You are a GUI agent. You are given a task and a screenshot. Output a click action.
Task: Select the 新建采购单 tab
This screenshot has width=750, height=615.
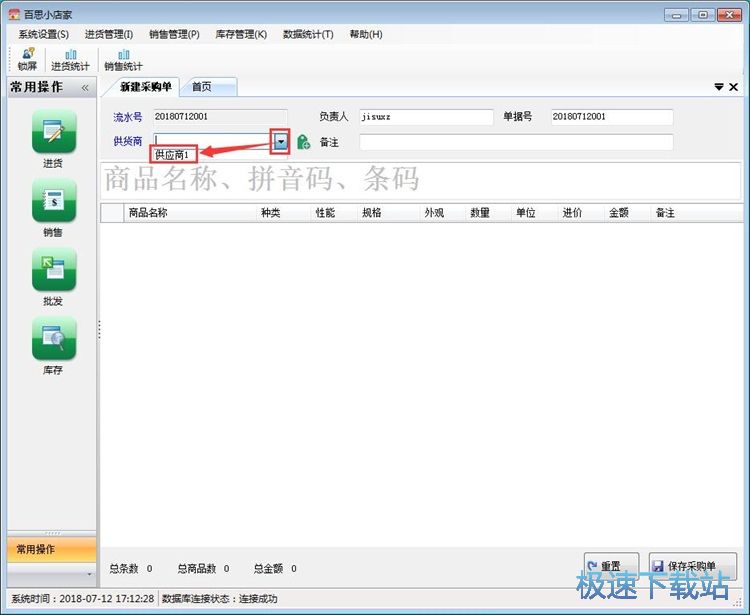(145, 87)
